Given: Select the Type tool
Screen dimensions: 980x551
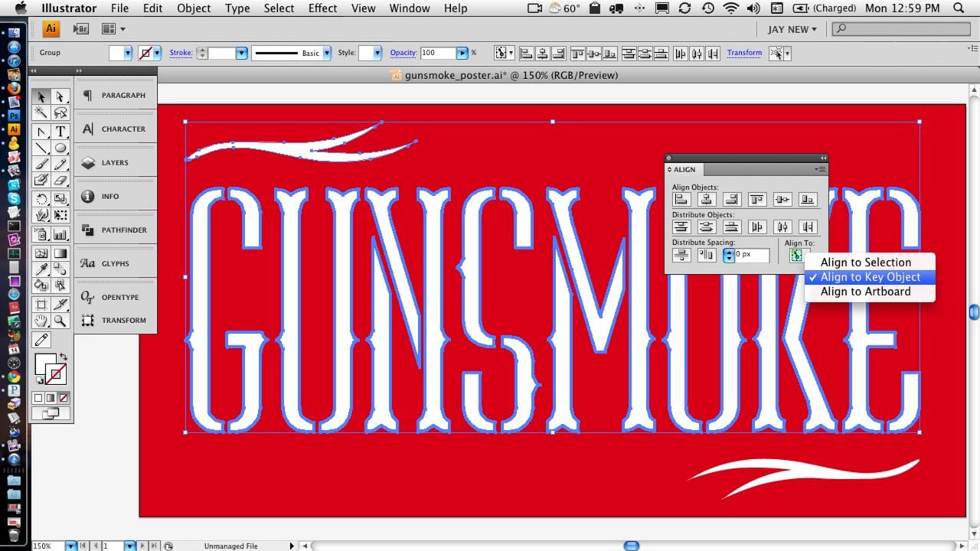Looking at the screenshot, I should click(60, 132).
